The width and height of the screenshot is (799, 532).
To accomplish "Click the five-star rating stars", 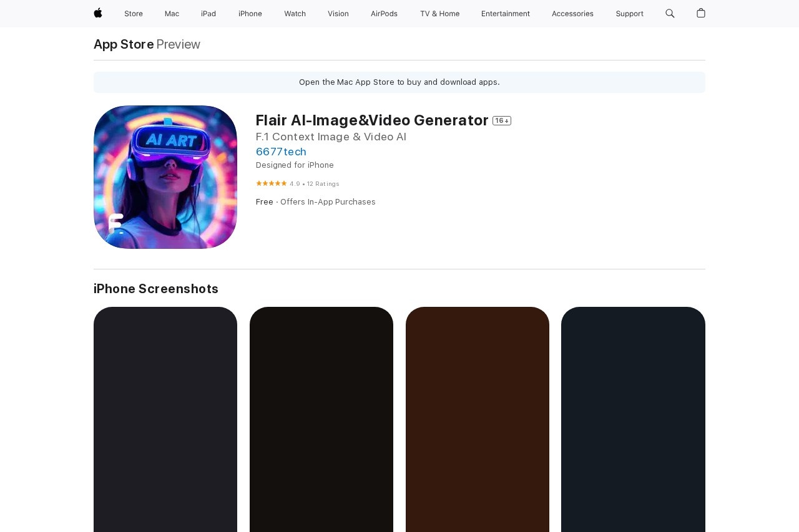I will 271,183.
